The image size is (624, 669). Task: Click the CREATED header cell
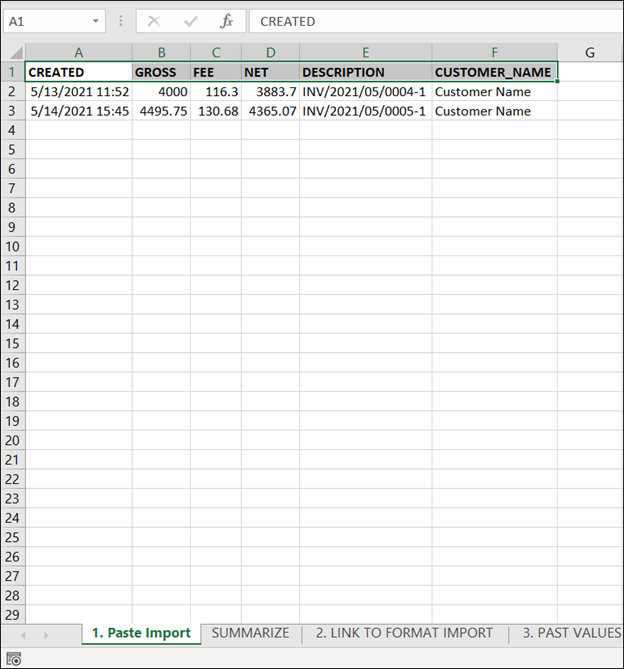(79, 72)
